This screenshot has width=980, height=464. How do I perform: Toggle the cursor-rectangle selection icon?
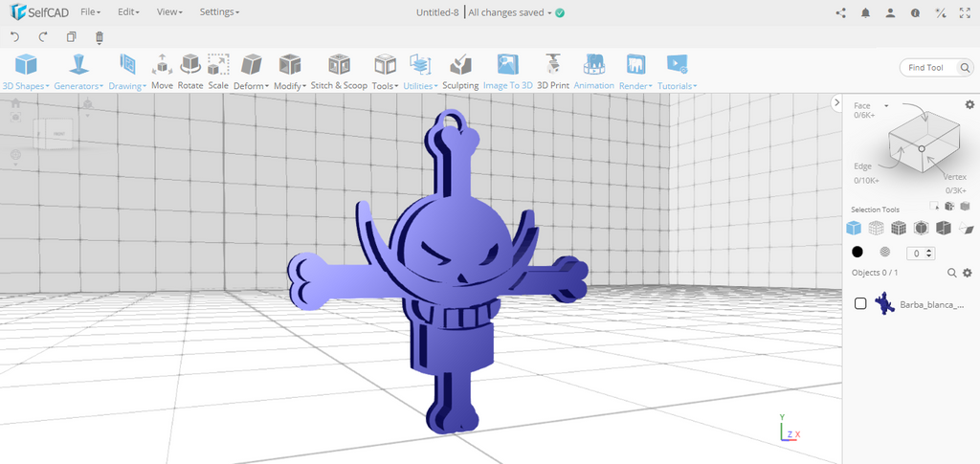coord(934,206)
